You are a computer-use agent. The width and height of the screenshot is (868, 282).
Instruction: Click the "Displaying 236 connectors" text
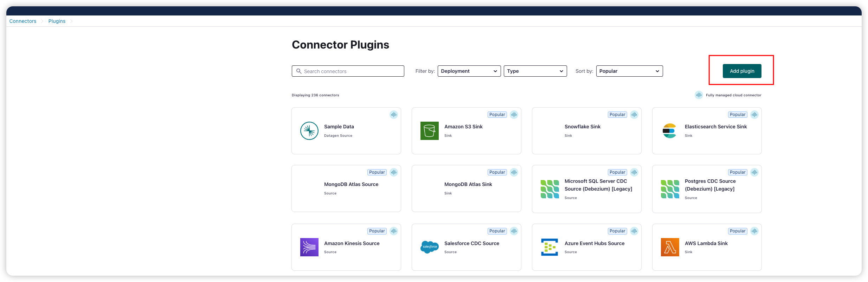(x=315, y=95)
